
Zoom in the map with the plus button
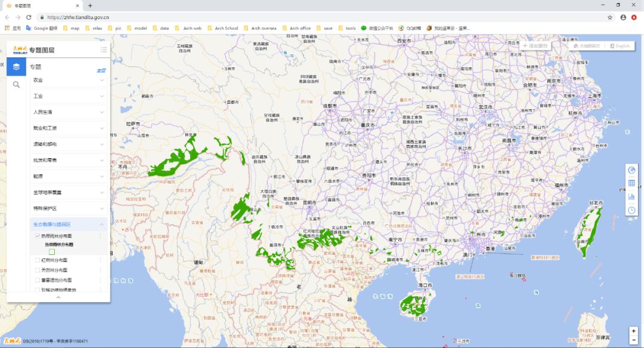click(x=633, y=331)
